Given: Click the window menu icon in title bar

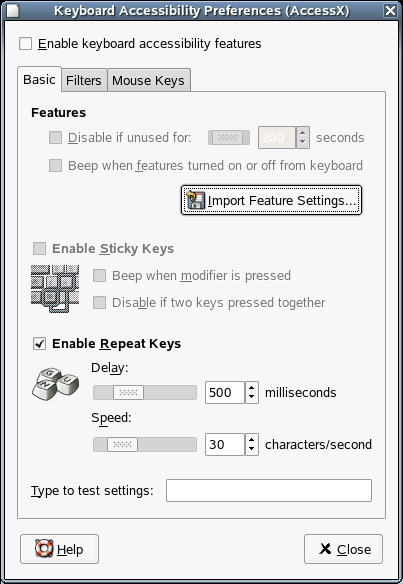Looking at the screenshot, I should [x=13, y=10].
